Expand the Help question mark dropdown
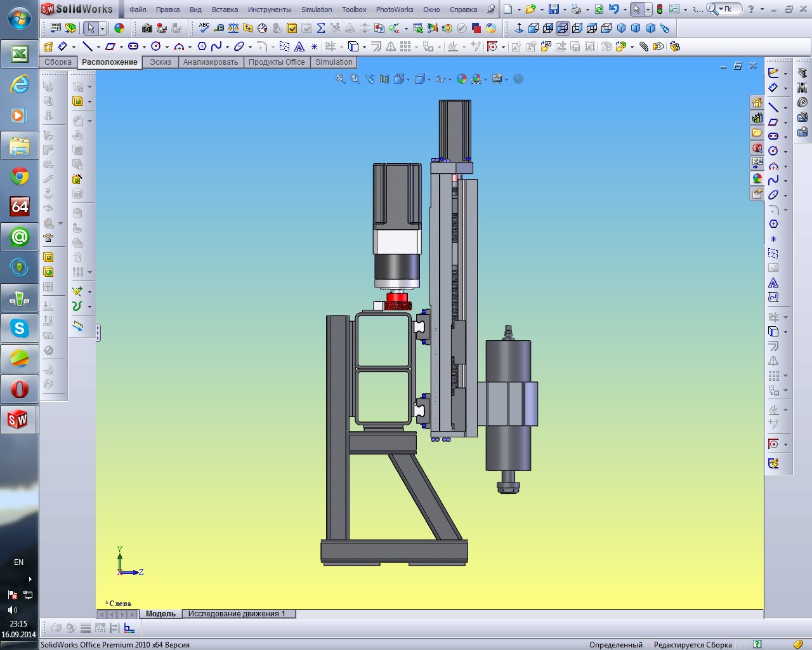The width and height of the screenshot is (812, 650). coord(762,9)
